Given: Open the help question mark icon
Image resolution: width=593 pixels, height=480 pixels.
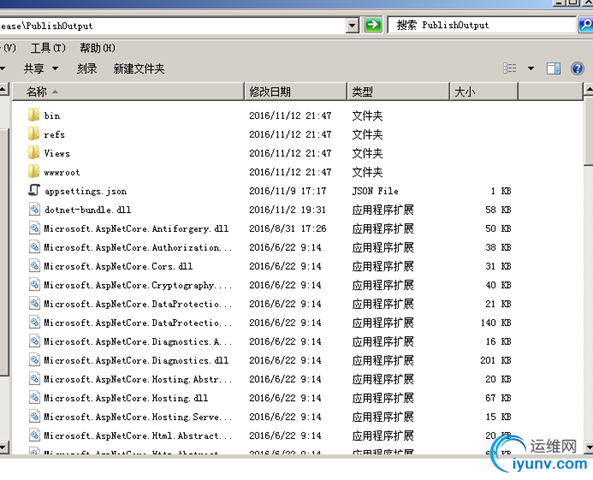Looking at the screenshot, I should 577,68.
